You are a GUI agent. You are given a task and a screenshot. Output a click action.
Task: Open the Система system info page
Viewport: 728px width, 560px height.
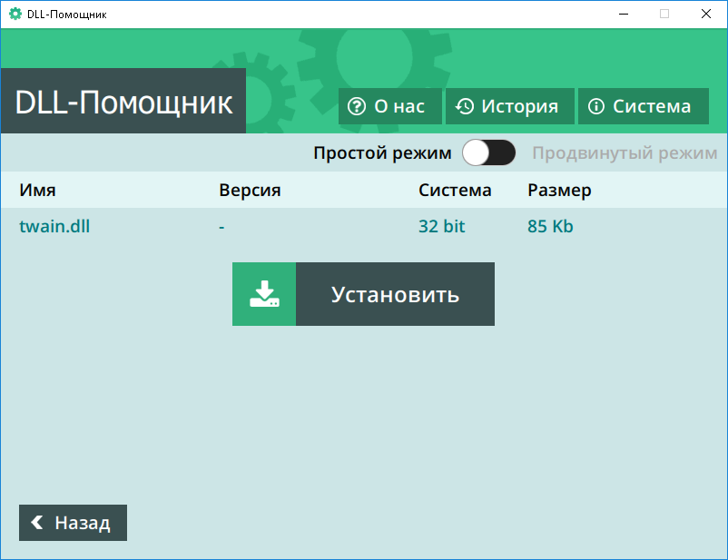pyautogui.click(x=644, y=106)
